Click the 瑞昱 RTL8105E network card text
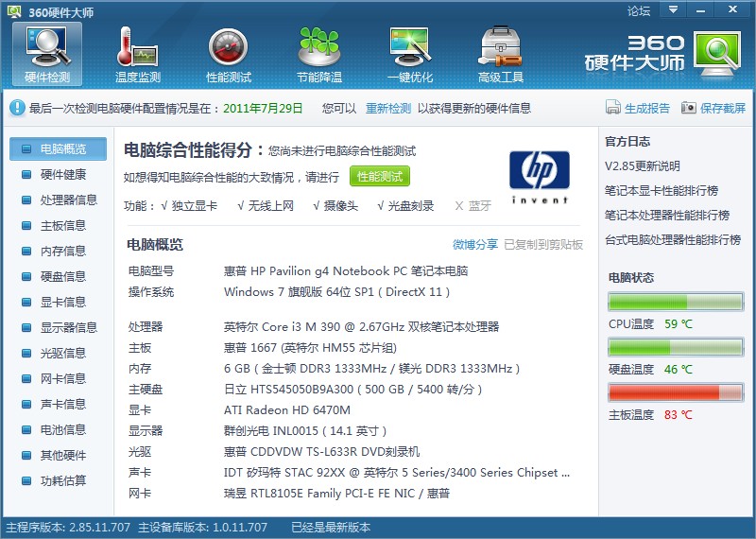The width and height of the screenshot is (756, 539). coord(336,494)
